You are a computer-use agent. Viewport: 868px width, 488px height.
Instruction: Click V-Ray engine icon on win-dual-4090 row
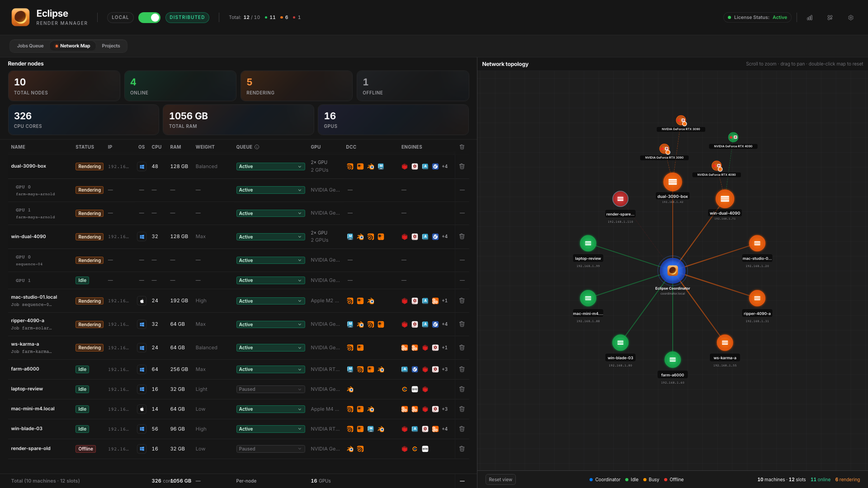[x=435, y=236]
